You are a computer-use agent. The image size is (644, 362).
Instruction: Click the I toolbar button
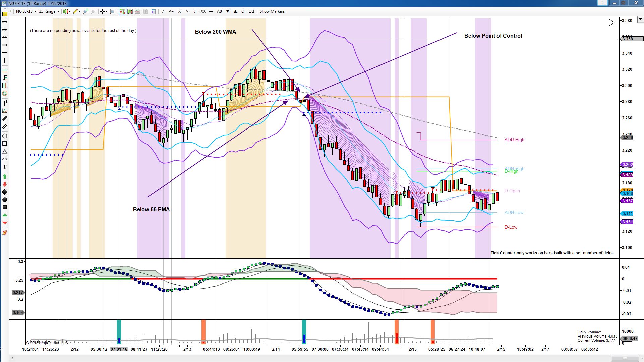click(195, 11)
